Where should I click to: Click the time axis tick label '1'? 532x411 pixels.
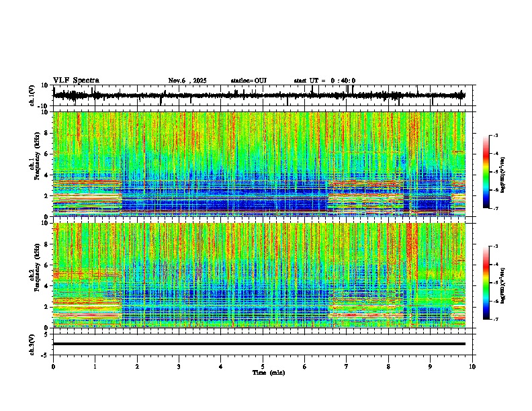pos(95,367)
